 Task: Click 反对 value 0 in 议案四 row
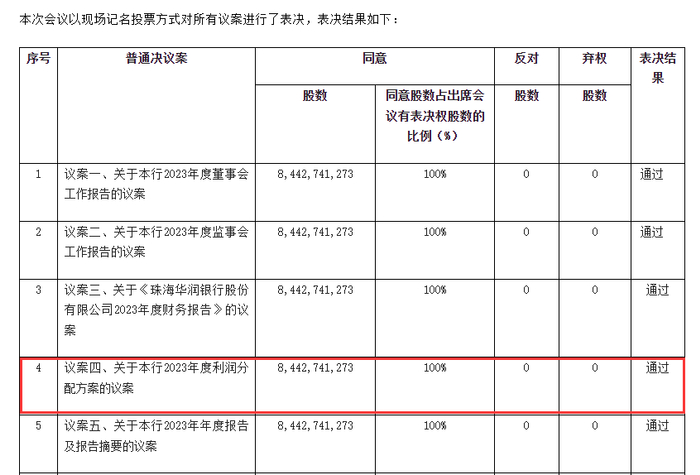tap(526, 368)
